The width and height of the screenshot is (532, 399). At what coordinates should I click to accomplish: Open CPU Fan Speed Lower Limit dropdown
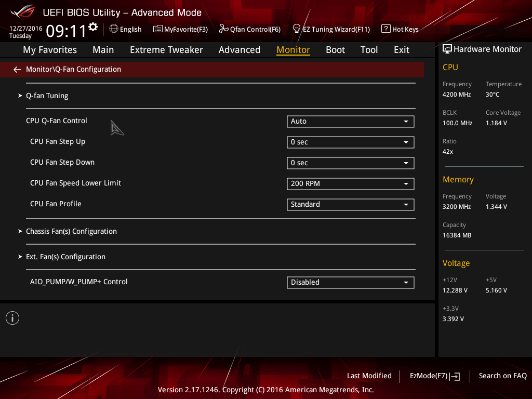point(351,184)
